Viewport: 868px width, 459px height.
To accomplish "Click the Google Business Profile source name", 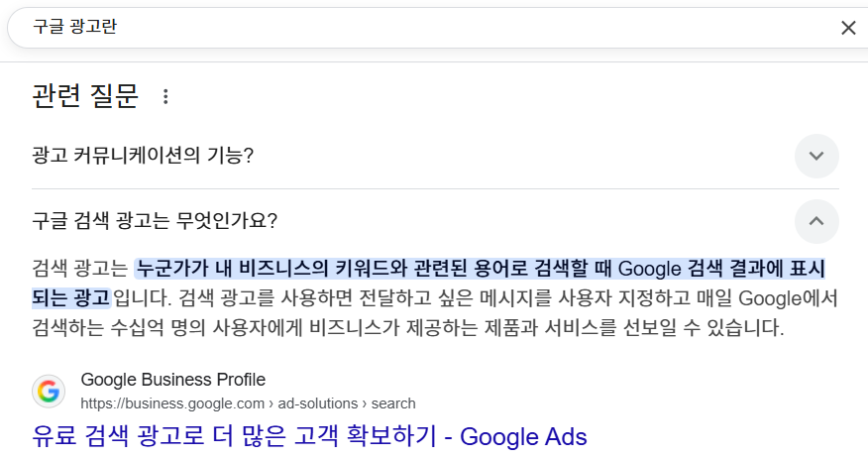I will [x=172, y=380].
